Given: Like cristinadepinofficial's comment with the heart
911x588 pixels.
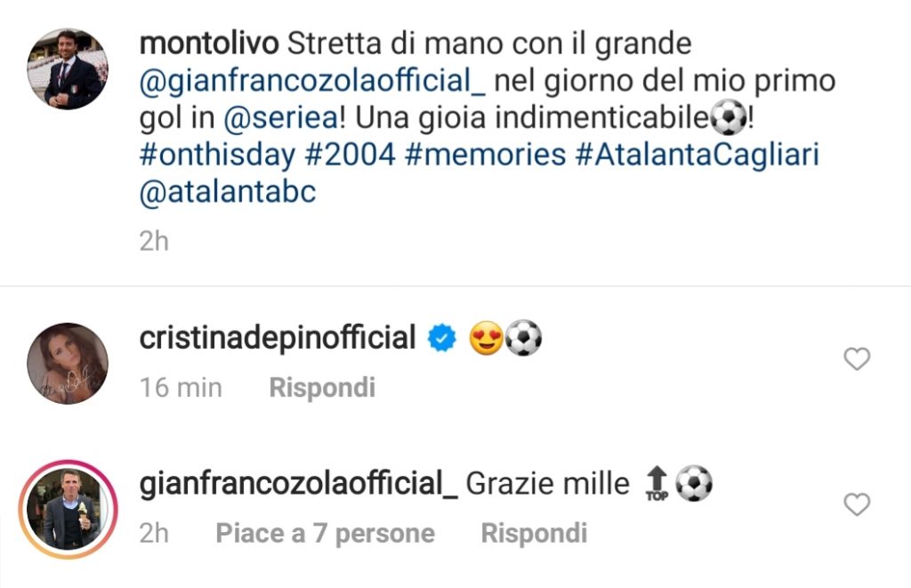Looking at the screenshot, I should 857,358.
